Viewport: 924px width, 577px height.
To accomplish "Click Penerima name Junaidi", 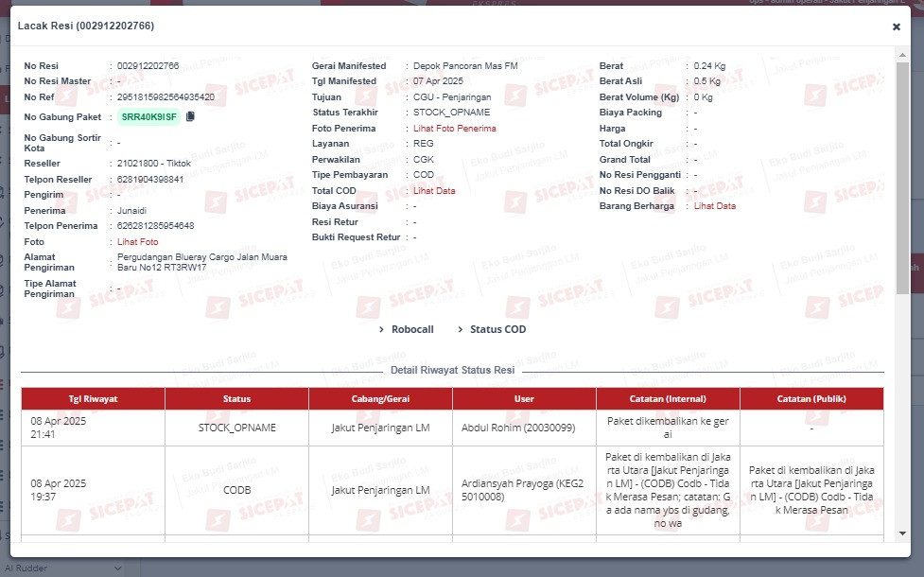I will point(132,210).
